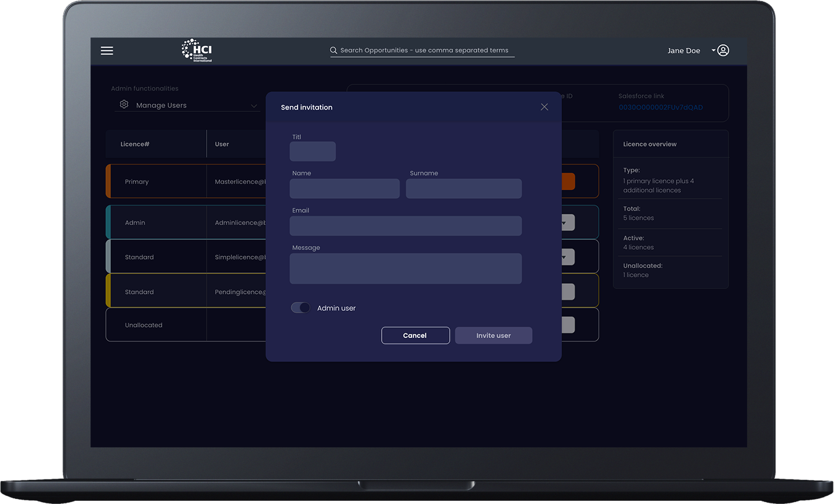
Task: Open the Title dropdown field
Action: (x=312, y=151)
